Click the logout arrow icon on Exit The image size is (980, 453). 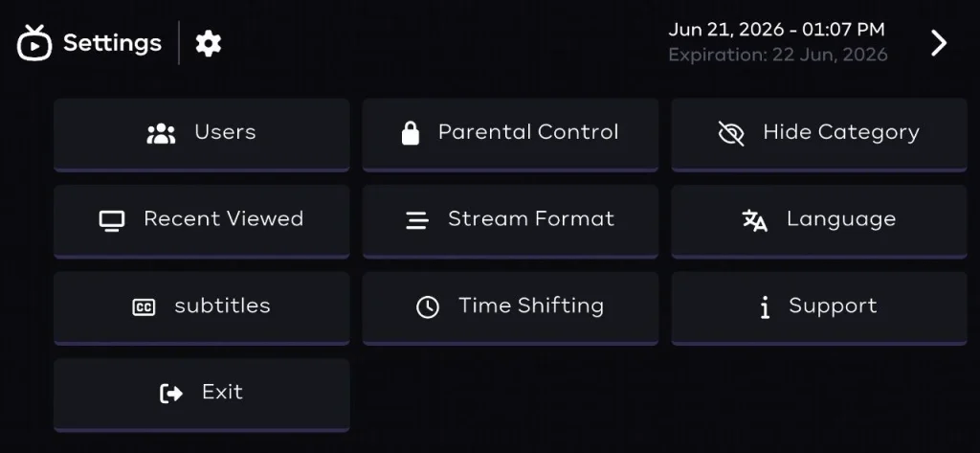point(171,394)
